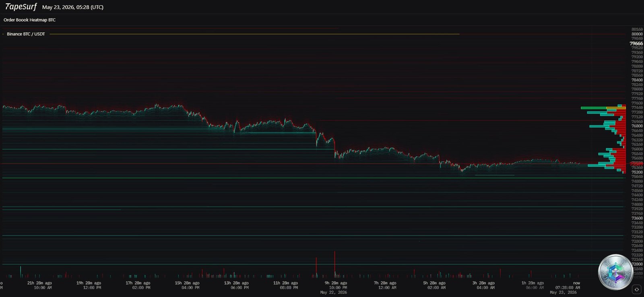Toggle the Binance BTC / USDT legend entry
Image resolution: width=644 pixels, height=297 pixels.
click(26, 34)
